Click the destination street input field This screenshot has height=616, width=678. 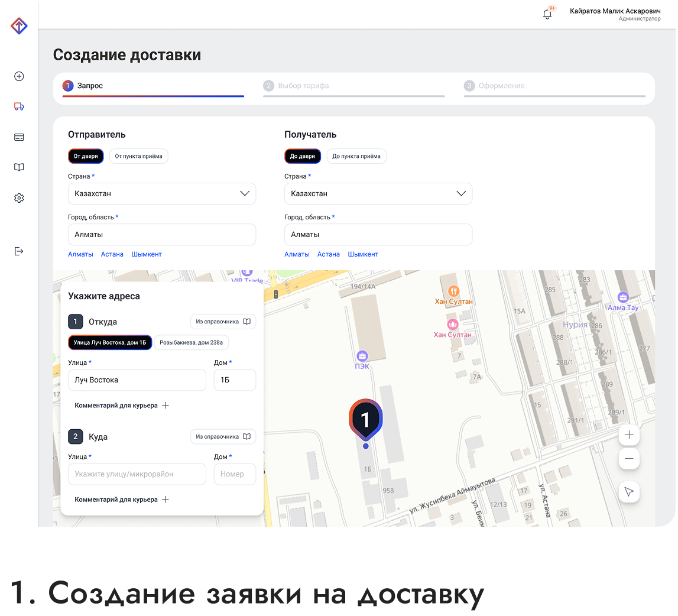(x=137, y=474)
